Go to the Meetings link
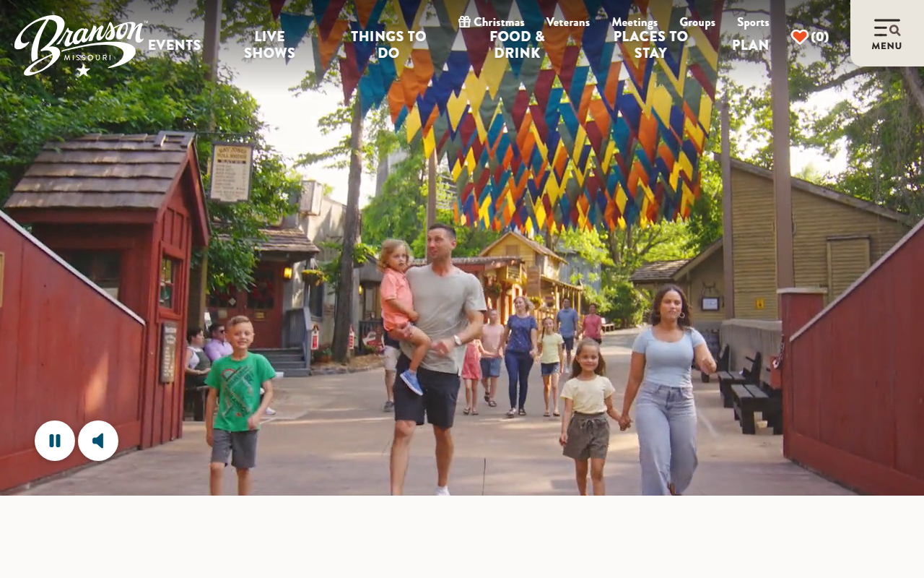The height and width of the screenshot is (578, 924). coord(635,22)
